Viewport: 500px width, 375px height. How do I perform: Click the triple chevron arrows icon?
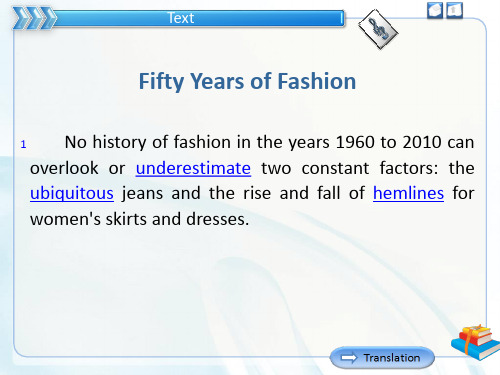point(34,18)
